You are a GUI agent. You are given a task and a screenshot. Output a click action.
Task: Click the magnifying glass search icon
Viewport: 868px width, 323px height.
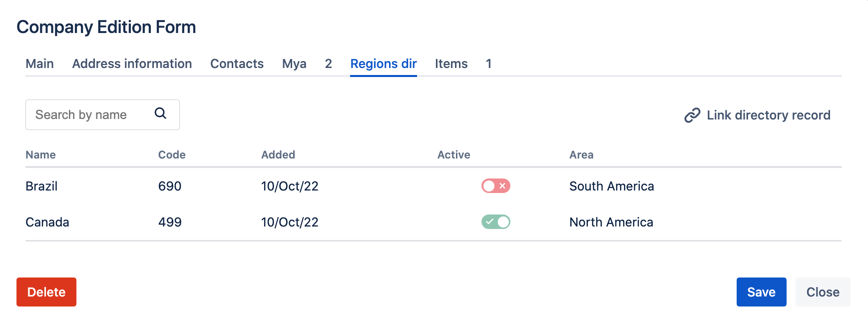[160, 113]
